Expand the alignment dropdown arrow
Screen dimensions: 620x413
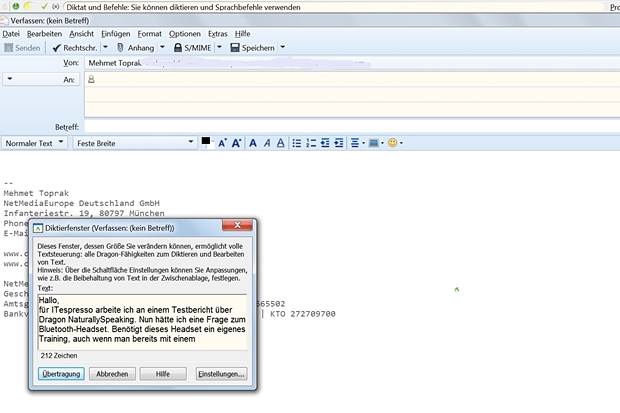click(363, 143)
